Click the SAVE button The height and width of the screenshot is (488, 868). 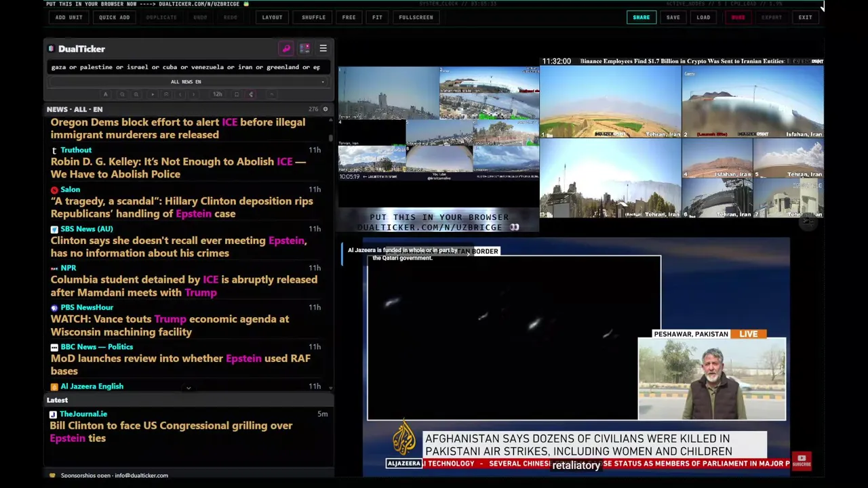click(673, 18)
